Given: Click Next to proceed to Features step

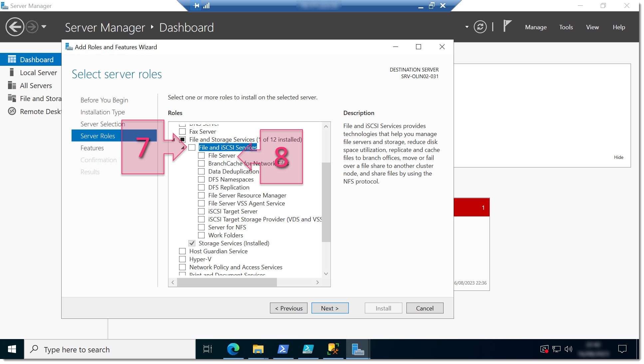Looking at the screenshot, I should click(x=330, y=308).
